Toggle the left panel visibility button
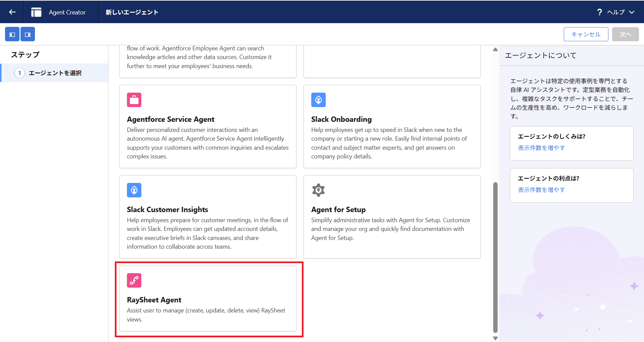The image size is (644, 342). click(x=12, y=34)
